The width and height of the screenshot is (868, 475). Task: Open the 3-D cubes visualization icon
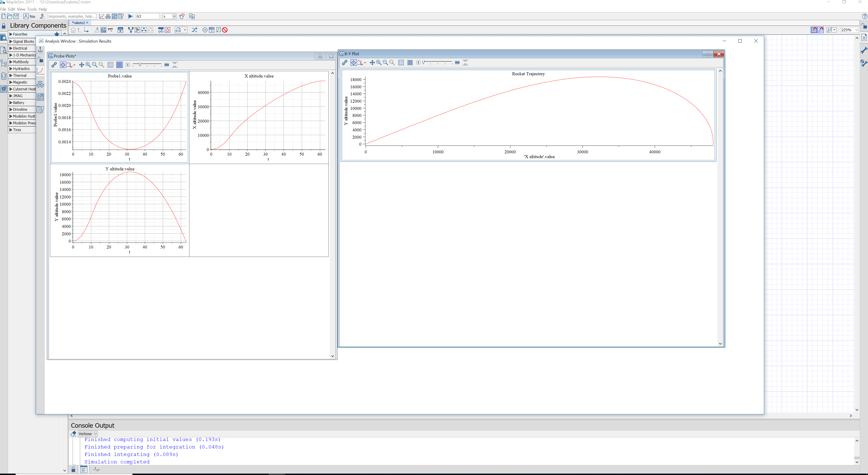click(x=108, y=16)
